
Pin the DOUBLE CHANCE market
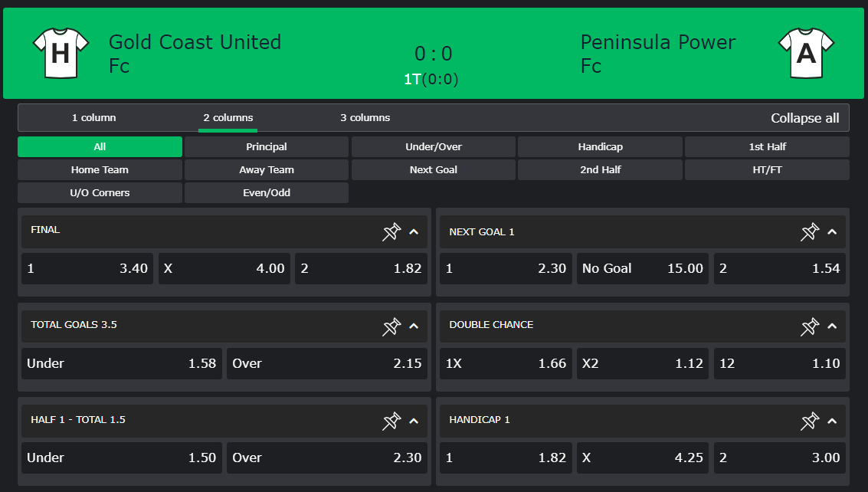tap(810, 326)
